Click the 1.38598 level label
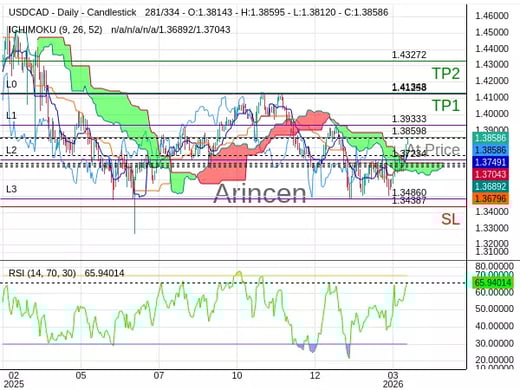The image size is (520, 390). click(409, 131)
